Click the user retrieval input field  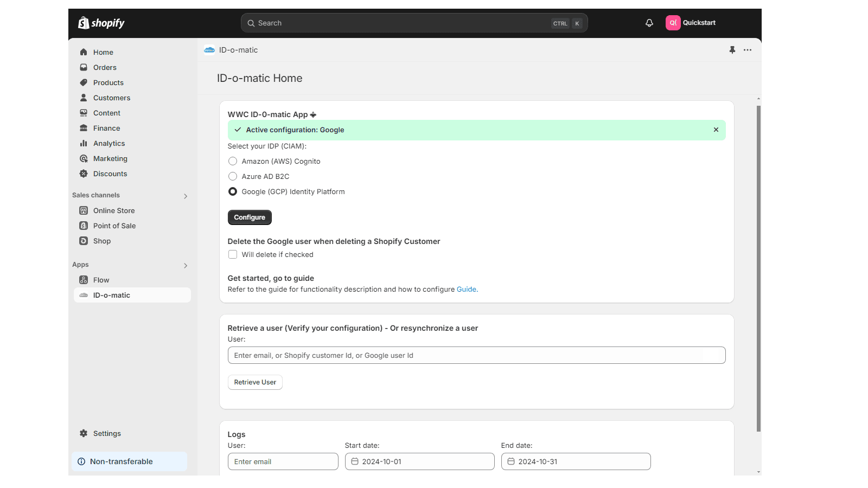pyautogui.click(x=476, y=355)
